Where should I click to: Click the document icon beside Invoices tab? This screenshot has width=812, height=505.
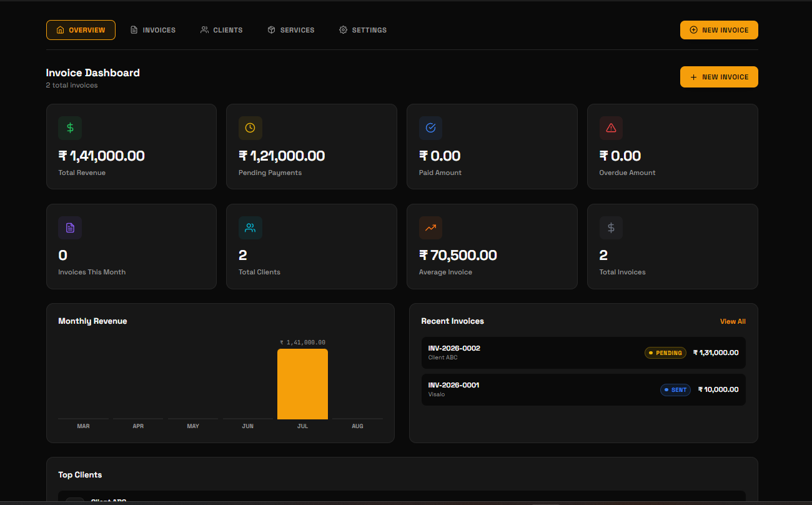point(134,30)
